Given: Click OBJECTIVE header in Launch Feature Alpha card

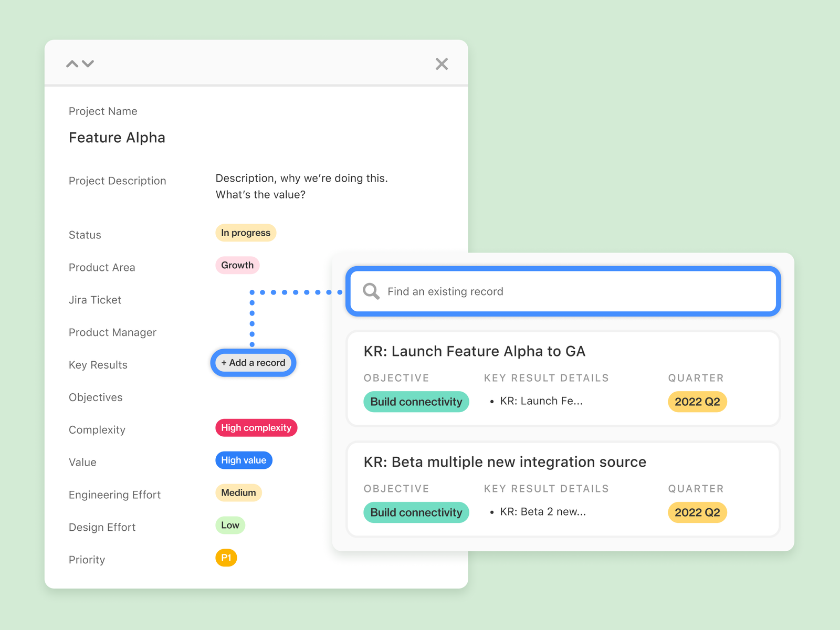Looking at the screenshot, I should 396,378.
